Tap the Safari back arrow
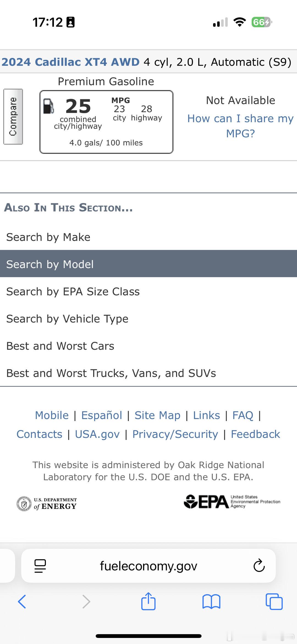Image resolution: width=297 pixels, height=644 pixels. point(22,601)
